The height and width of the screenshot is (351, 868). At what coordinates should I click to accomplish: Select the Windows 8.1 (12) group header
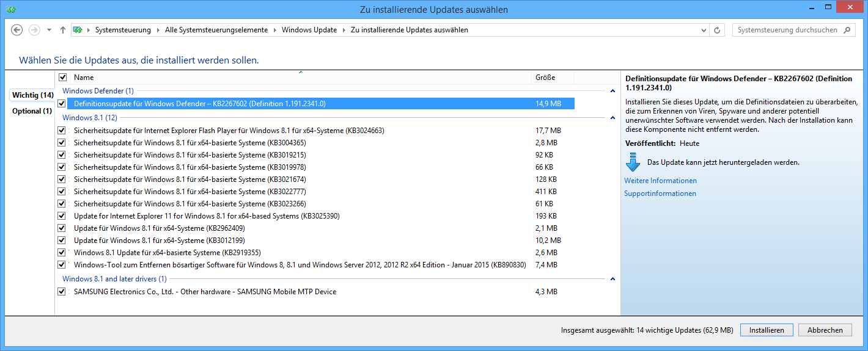(90, 118)
